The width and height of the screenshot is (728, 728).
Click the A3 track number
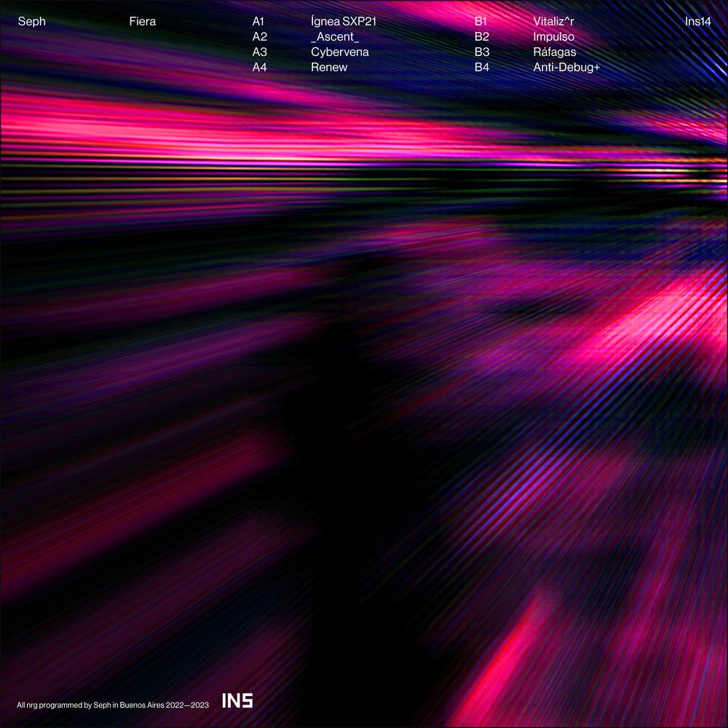tap(260, 52)
